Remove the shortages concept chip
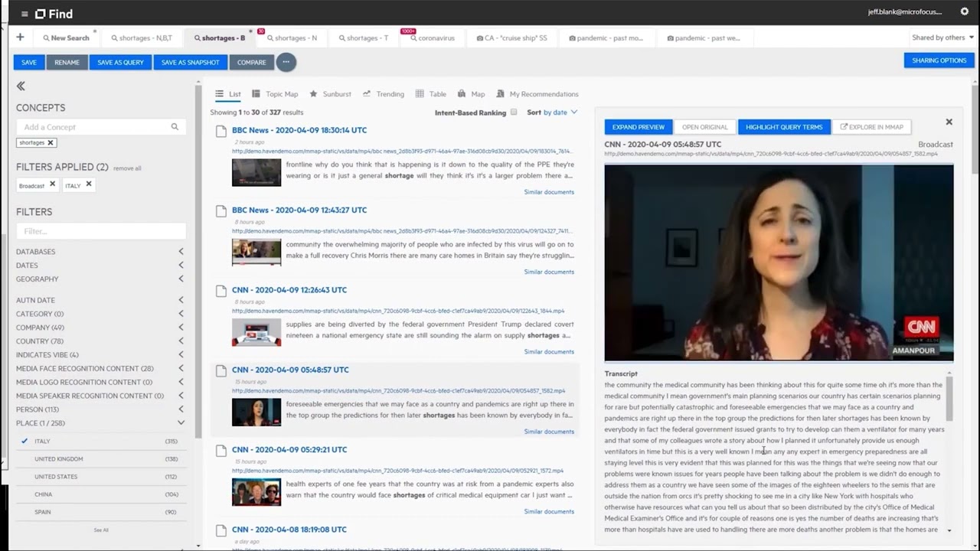980x551 pixels. (51, 142)
